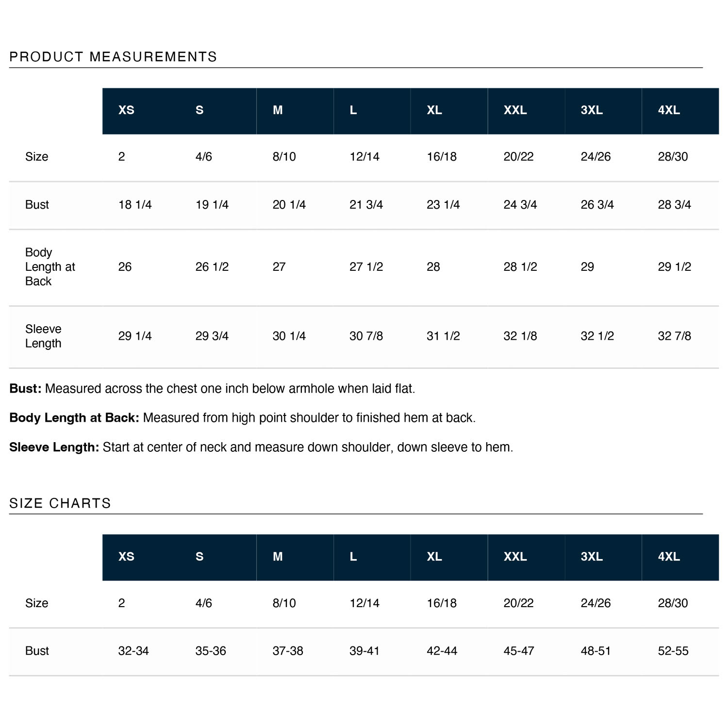Click M header in the Size Charts table
This screenshot has height=728, width=728.
click(278, 557)
